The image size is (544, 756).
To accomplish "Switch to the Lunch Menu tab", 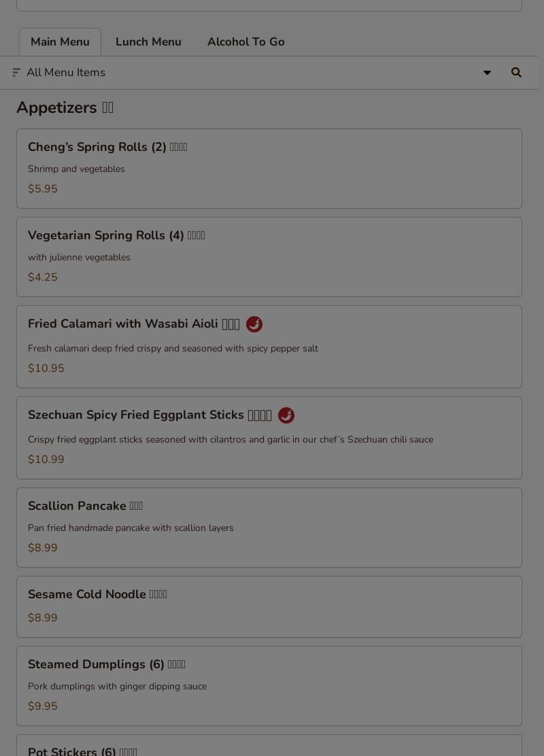I will [x=148, y=42].
